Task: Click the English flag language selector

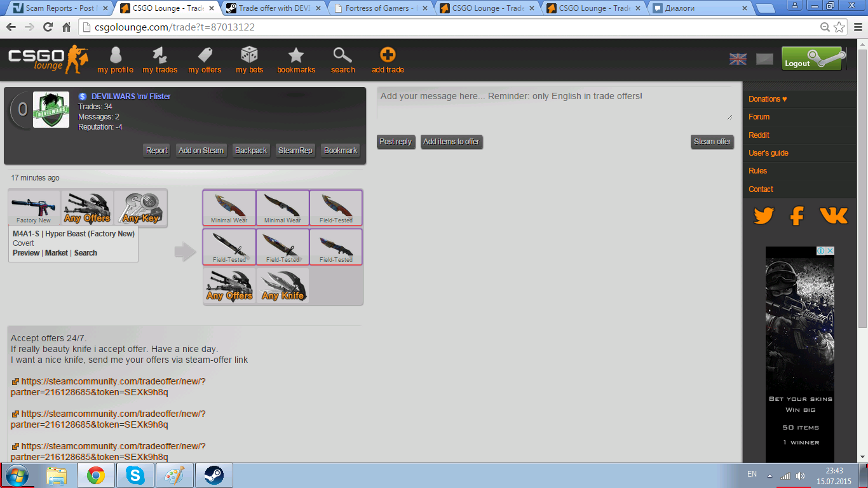Action: pos(738,59)
